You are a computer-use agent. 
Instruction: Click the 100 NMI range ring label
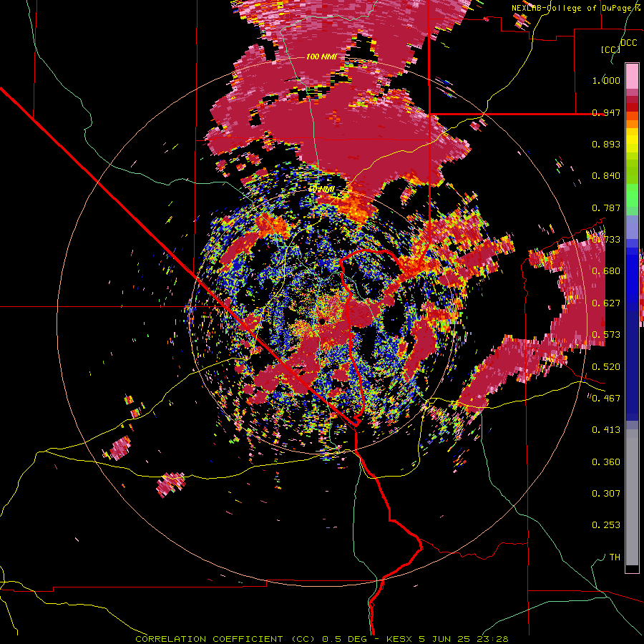pyautogui.click(x=321, y=57)
